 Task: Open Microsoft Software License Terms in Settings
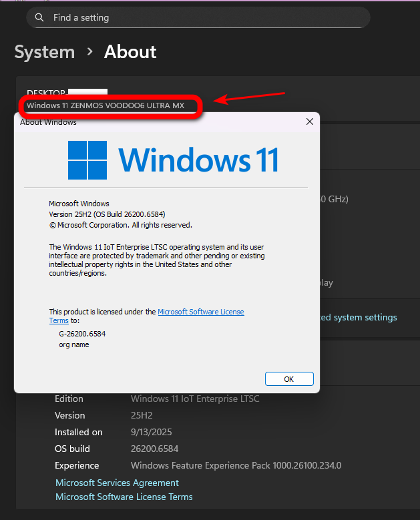pyautogui.click(x=124, y=497)
